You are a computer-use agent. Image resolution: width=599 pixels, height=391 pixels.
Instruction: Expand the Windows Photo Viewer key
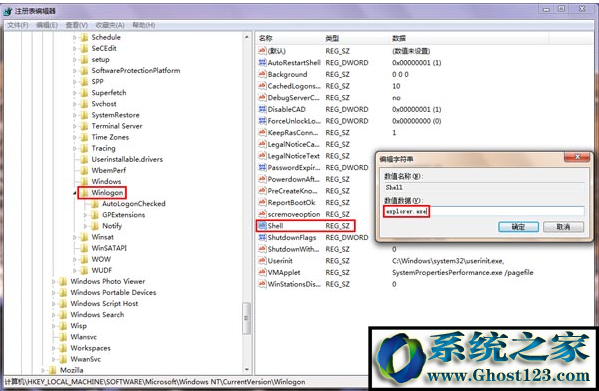pos(54,281)
